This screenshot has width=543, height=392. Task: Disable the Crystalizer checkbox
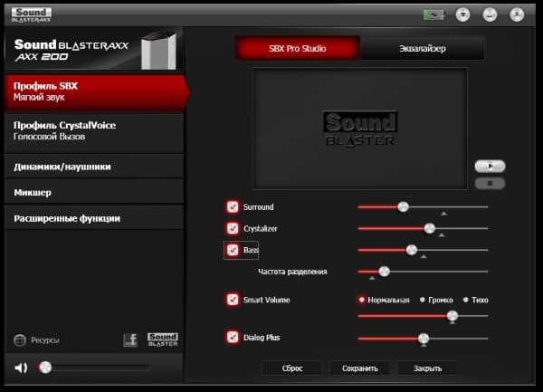(x=233, y=228)
